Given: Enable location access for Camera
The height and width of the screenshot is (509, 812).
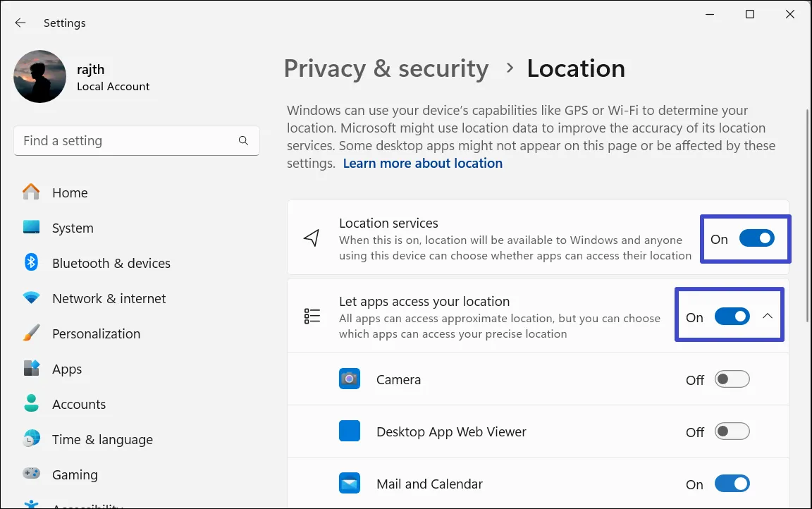Looking at the screenshot, I should point(732,380).
